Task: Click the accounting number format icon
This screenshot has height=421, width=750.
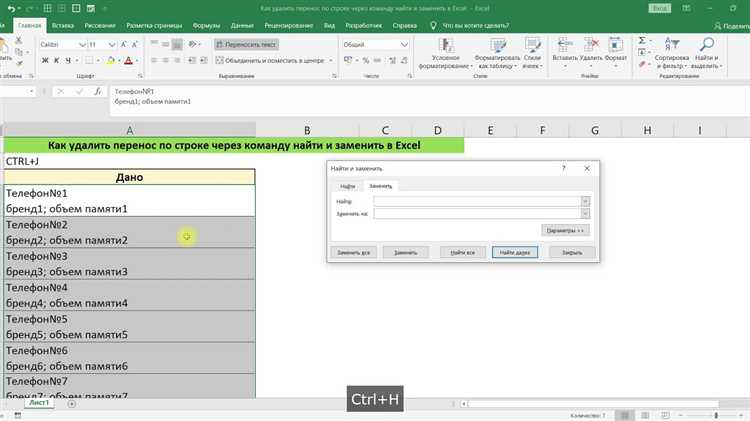Action: pos(348,60)
